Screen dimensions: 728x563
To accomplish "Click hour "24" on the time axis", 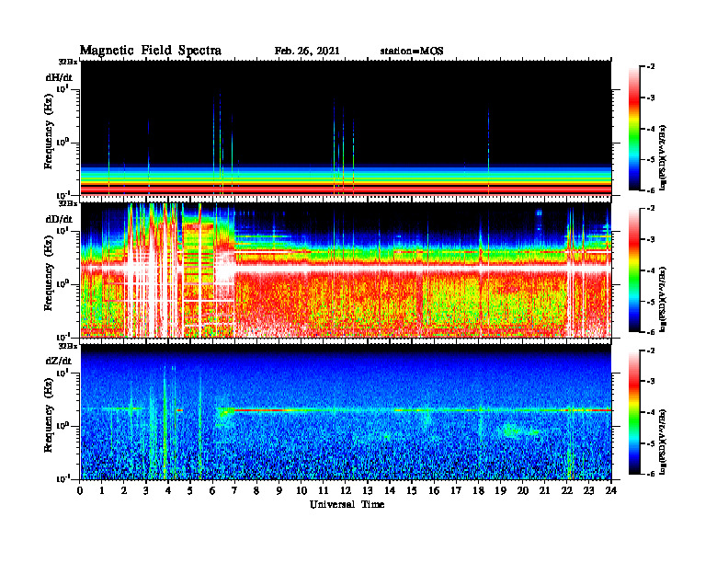I will click(x=610, y=491).
